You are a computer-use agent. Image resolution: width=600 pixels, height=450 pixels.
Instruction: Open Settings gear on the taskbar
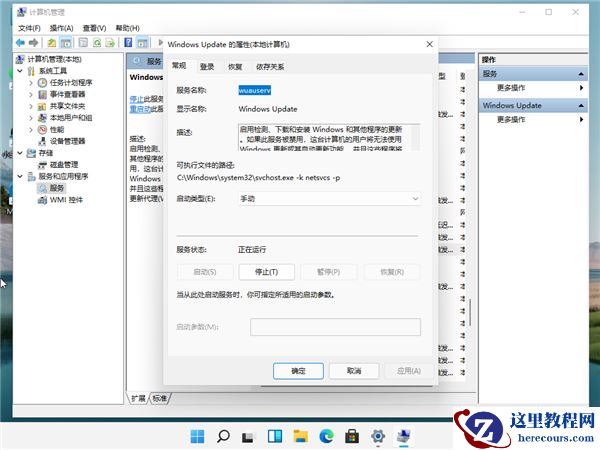click(378, 436)
